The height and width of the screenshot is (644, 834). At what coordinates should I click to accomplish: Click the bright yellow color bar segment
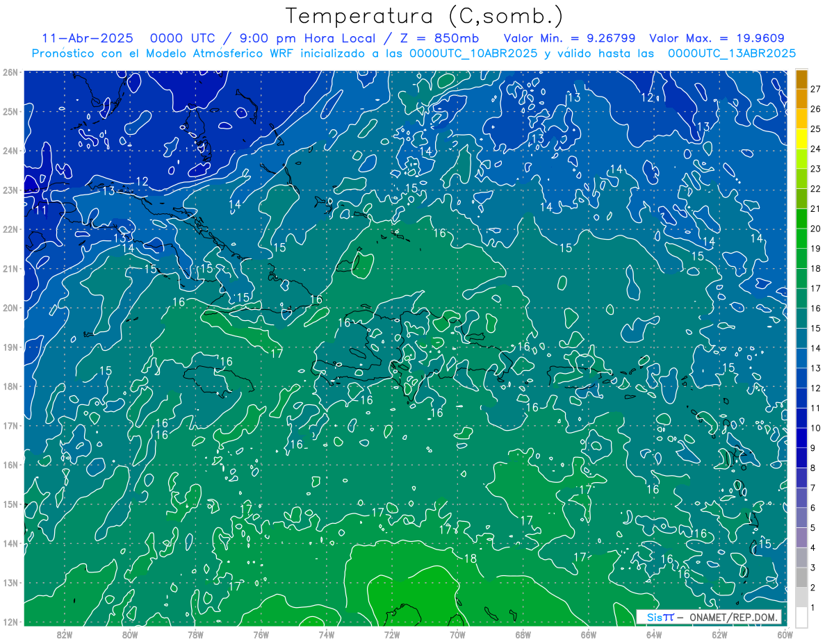click(801, 139)
